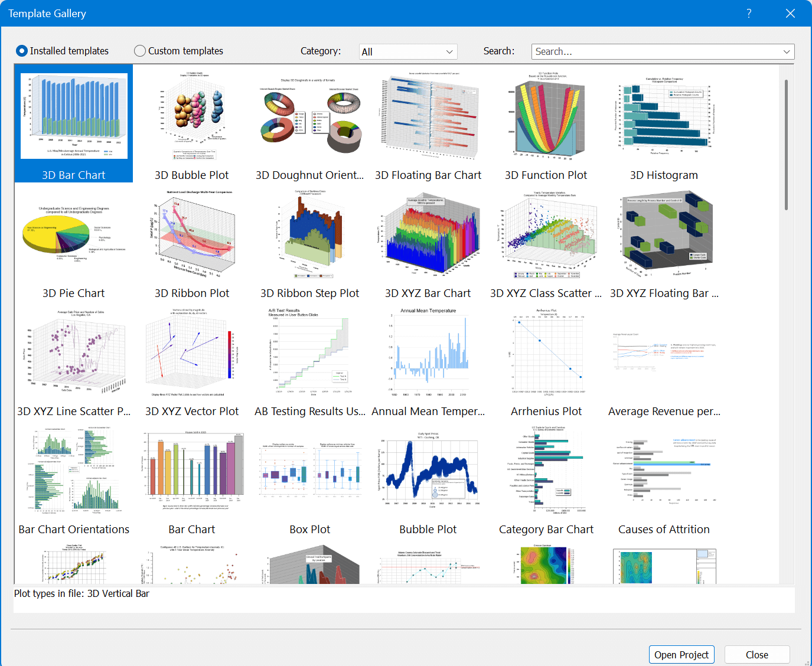The image size is (812, 666).
Task: Select the Category Bar Chart template
Action: pos(546,471)
